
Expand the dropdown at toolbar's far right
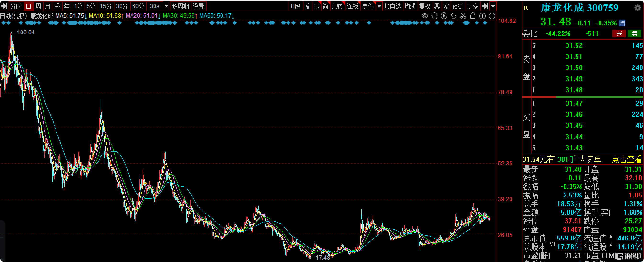point(493,6)
